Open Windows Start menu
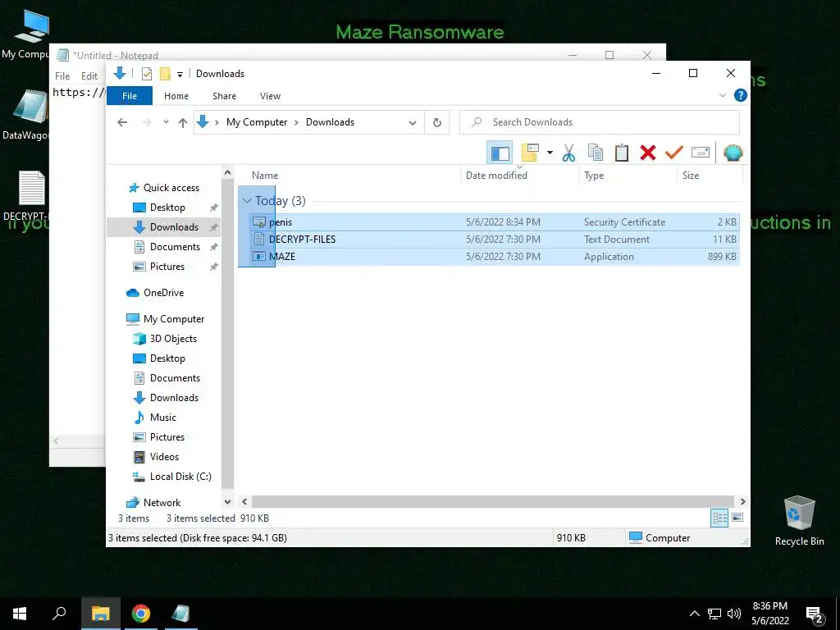Viewport: 840px width, 630px height. click(x=20, y=614)
